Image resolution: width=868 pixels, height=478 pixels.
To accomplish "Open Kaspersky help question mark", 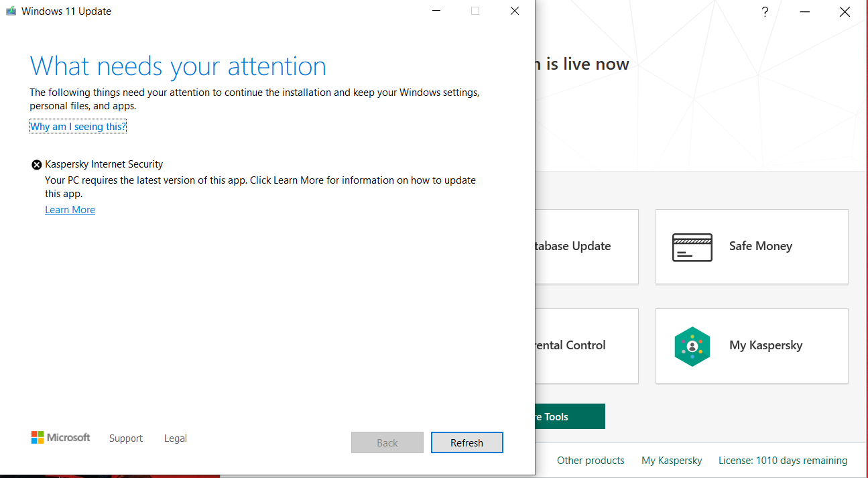I will pos(765,11).
